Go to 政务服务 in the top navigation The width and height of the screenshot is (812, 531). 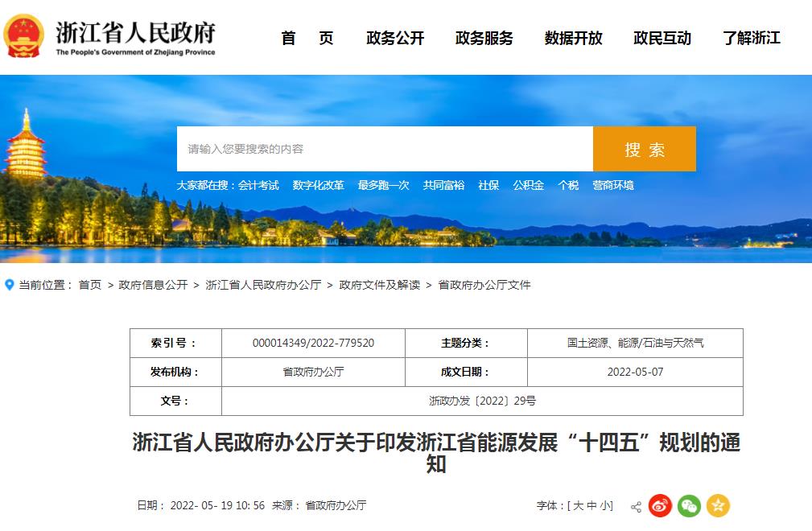pos(484,38)
